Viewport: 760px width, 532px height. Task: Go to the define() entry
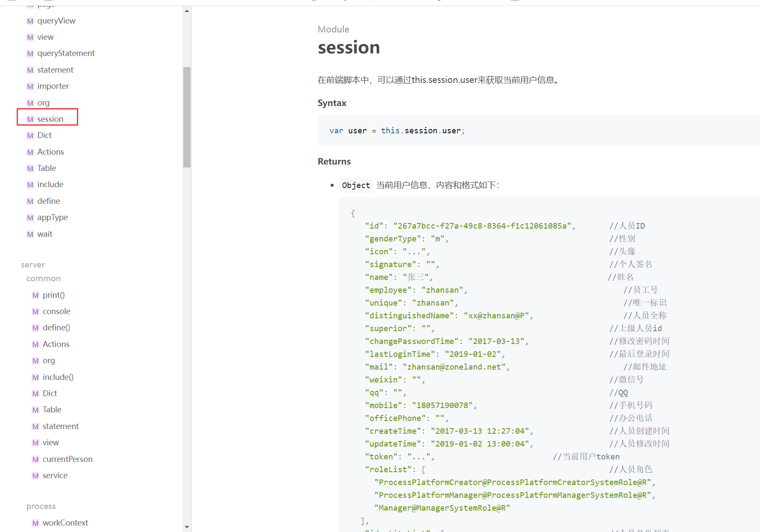point(56,328)
